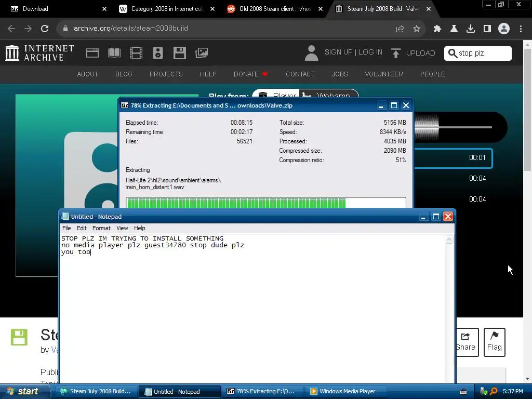The image size is (532, 399).
Task: Open Notepad File menu
Action: tap(66, 228)
